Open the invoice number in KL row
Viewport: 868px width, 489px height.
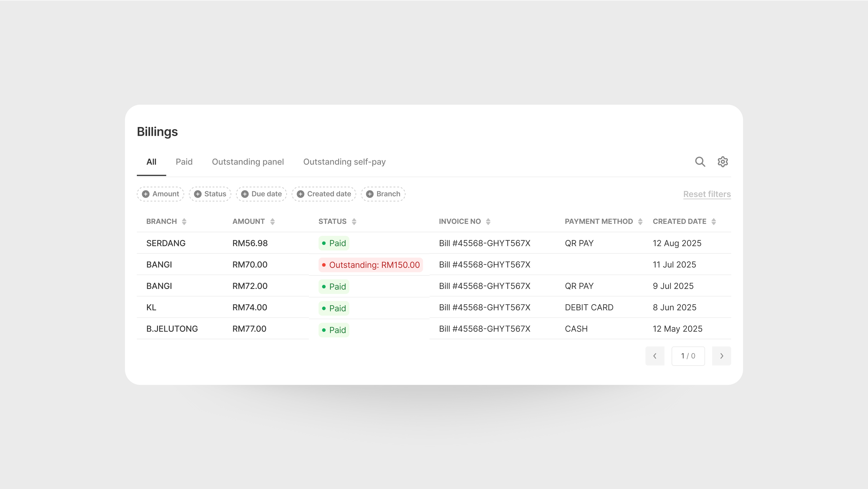pos(485,307)
